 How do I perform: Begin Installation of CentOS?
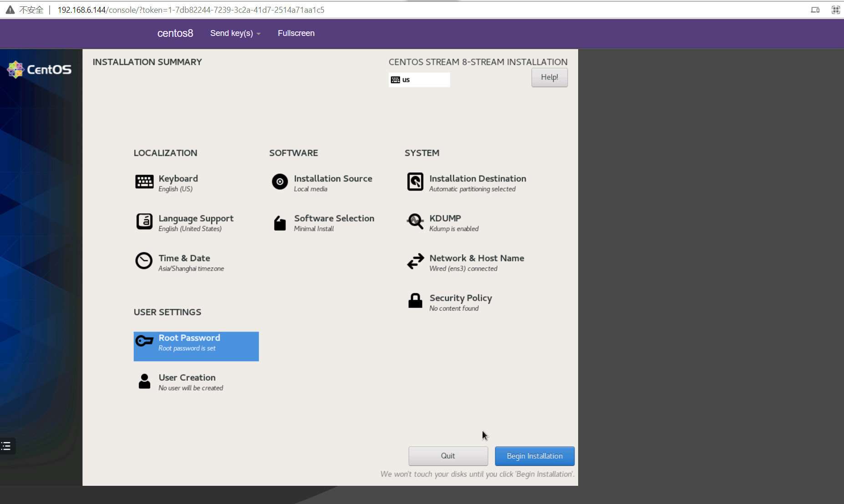click(x=535, y=456)
